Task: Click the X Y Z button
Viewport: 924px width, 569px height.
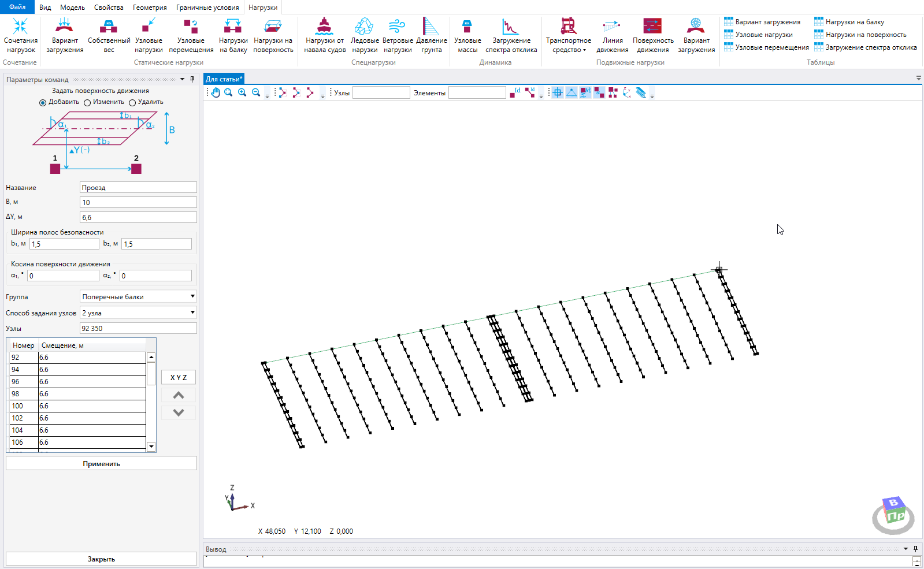Action: pos(179,377)
